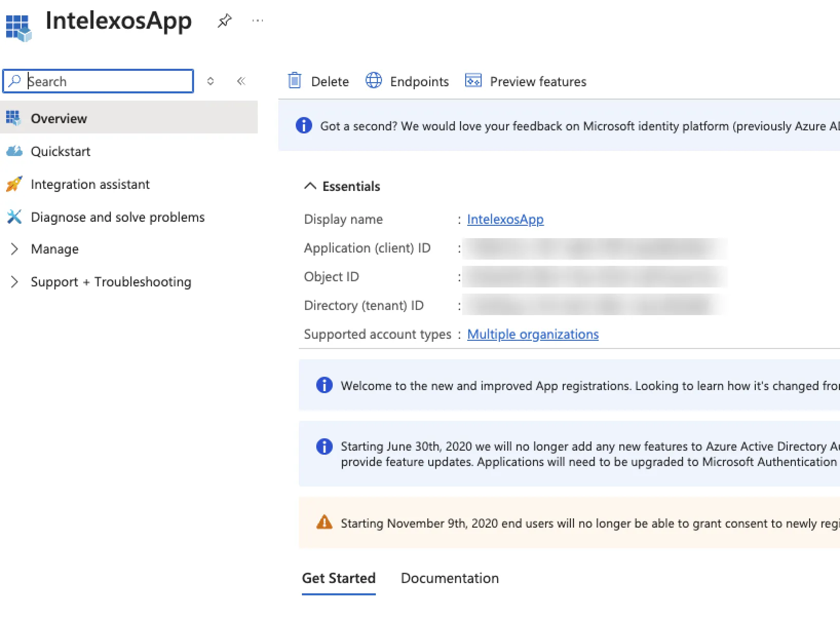The width and height of the screenshot is (840, 620).
Task: Collapse the Essentials section
Action: (x=310, y=186)
